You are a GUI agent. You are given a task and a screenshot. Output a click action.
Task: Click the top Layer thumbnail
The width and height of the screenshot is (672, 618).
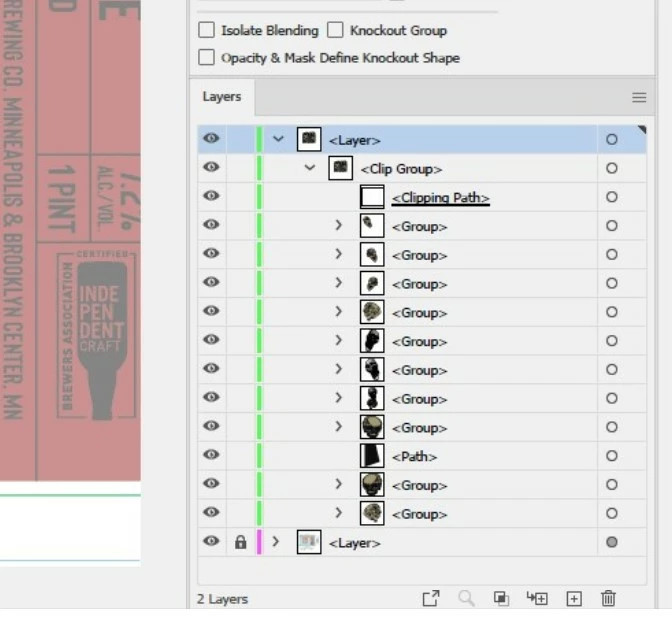[x=309, y=139]
